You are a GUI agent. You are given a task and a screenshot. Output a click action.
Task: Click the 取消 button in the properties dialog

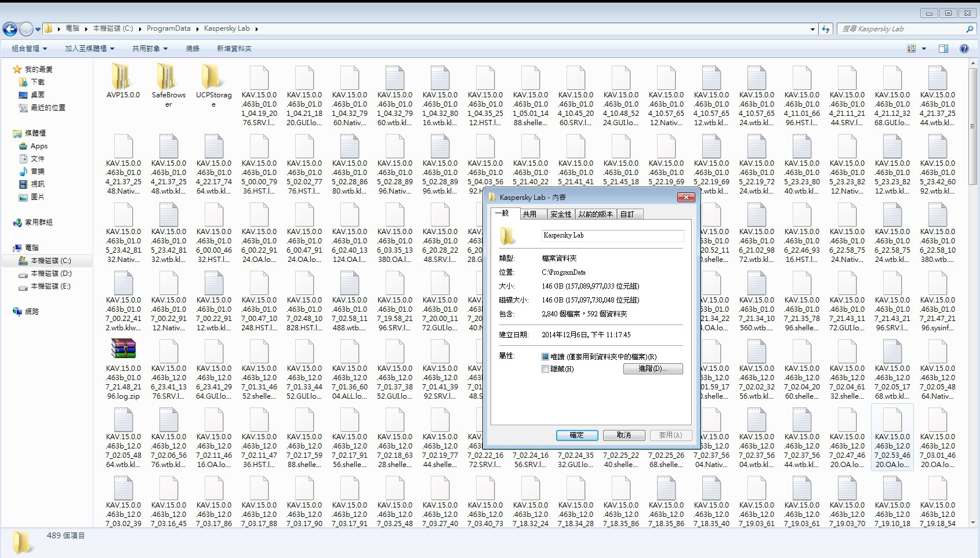click(x=624, y=435)
